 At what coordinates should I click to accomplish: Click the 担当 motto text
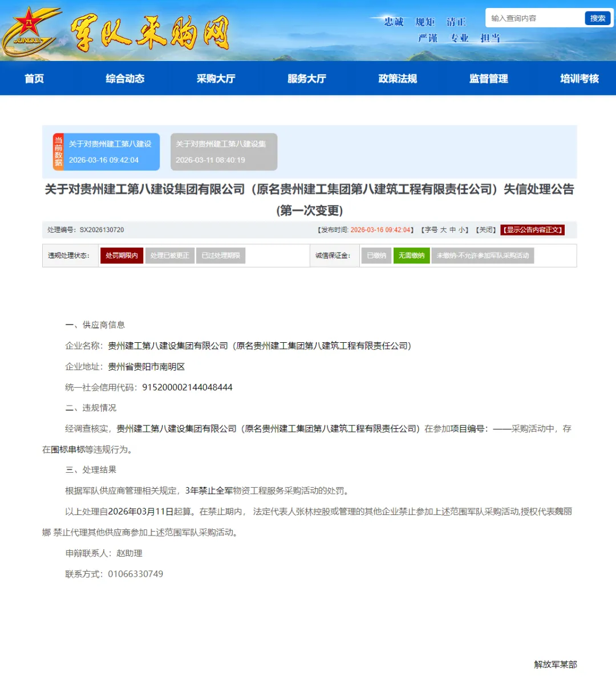click(x=490, y=38)
